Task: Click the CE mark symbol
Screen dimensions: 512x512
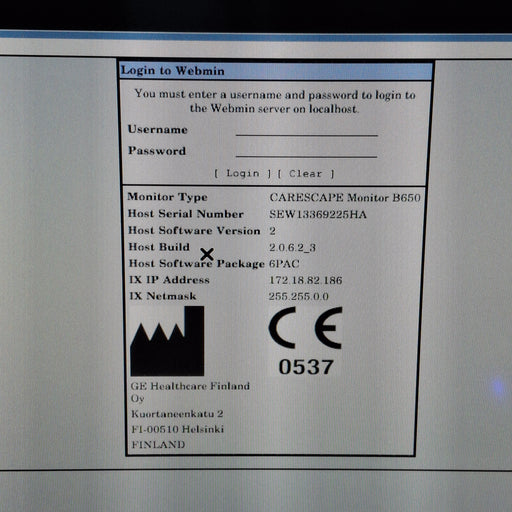Action: [305, 328]
